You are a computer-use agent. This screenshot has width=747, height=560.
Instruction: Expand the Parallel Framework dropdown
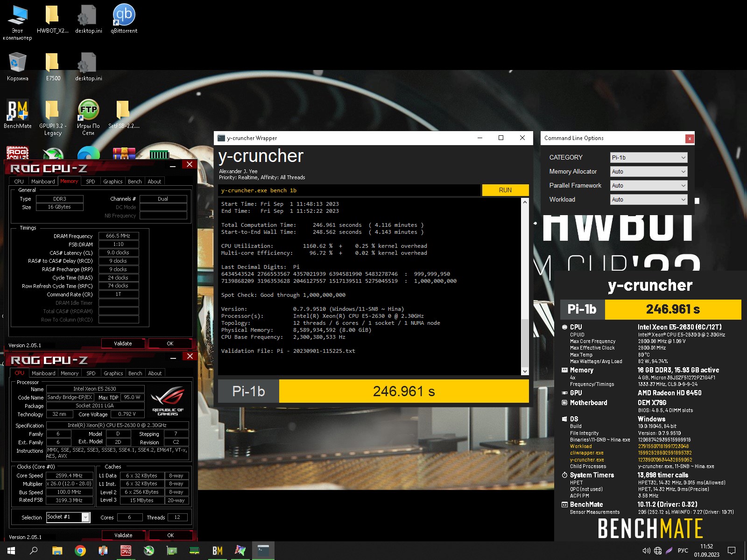pyautogui.click(x=648, y=185)
